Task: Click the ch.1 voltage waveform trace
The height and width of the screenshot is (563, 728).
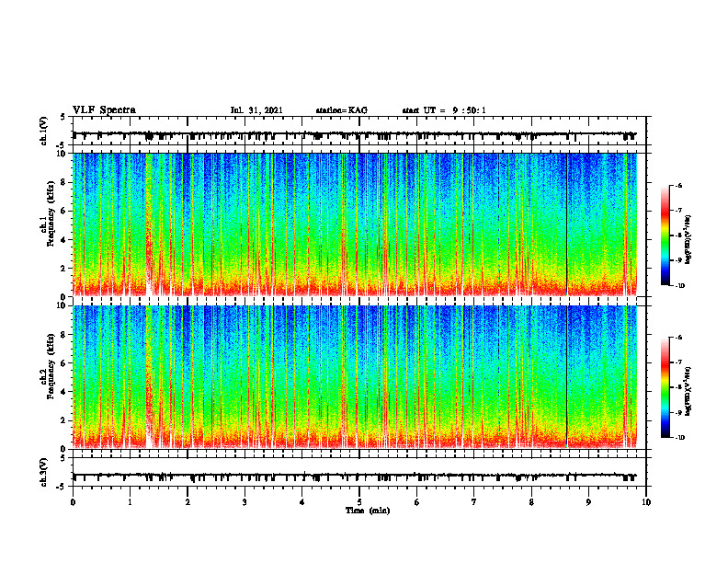Action: point(354,133)
